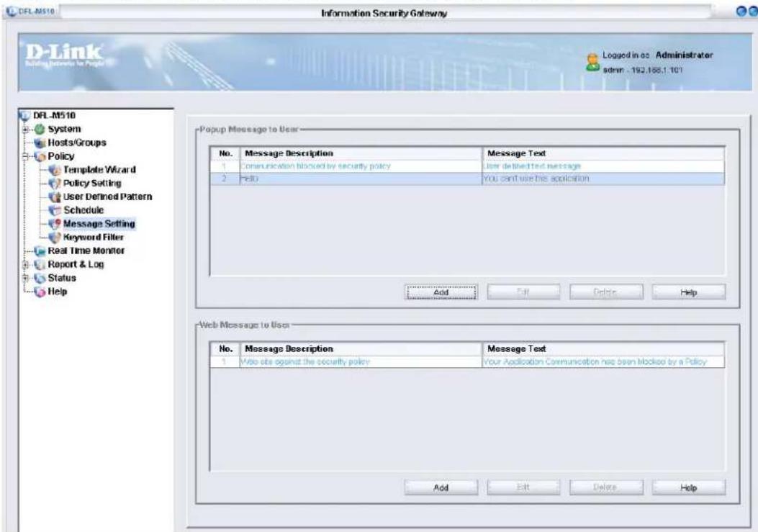Viewport: 758px width, 532px height.
Task: Click the Report & Log icon
Action: [x=40, y=264]
